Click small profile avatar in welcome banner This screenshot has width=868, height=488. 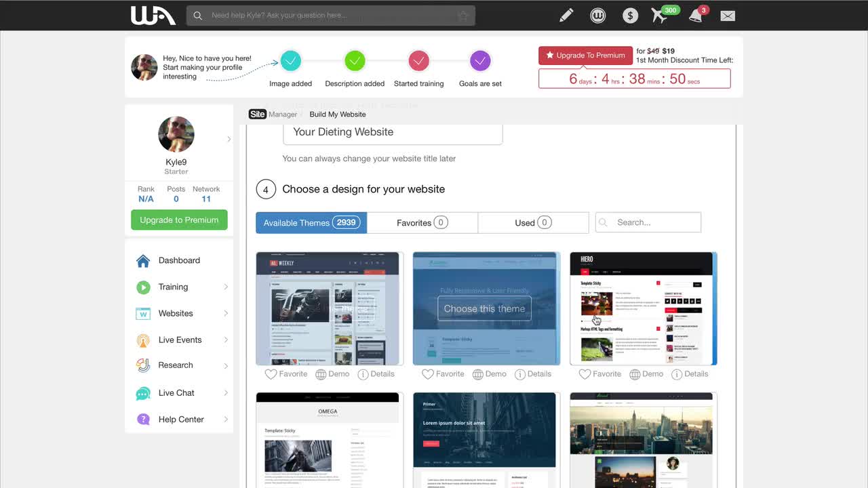(x=144, y=68)
